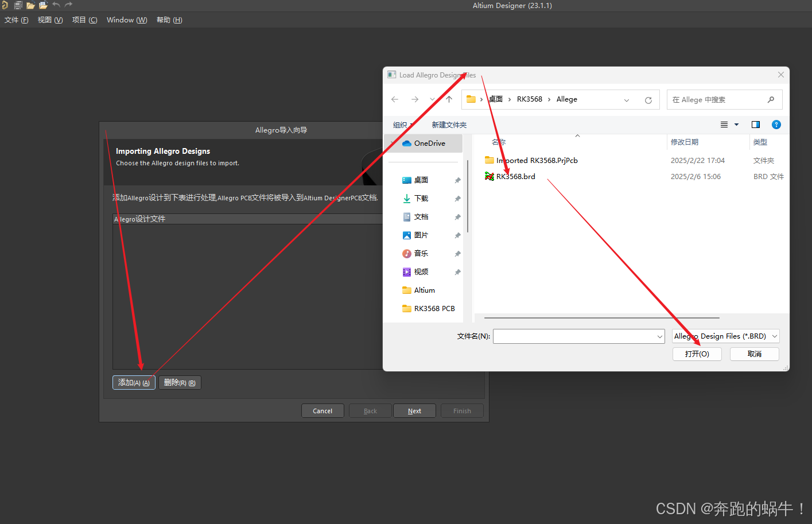Screen dimensions: 812x524
Task: Open the 帮助 (H) menu
Action: [x=169, y=20]
